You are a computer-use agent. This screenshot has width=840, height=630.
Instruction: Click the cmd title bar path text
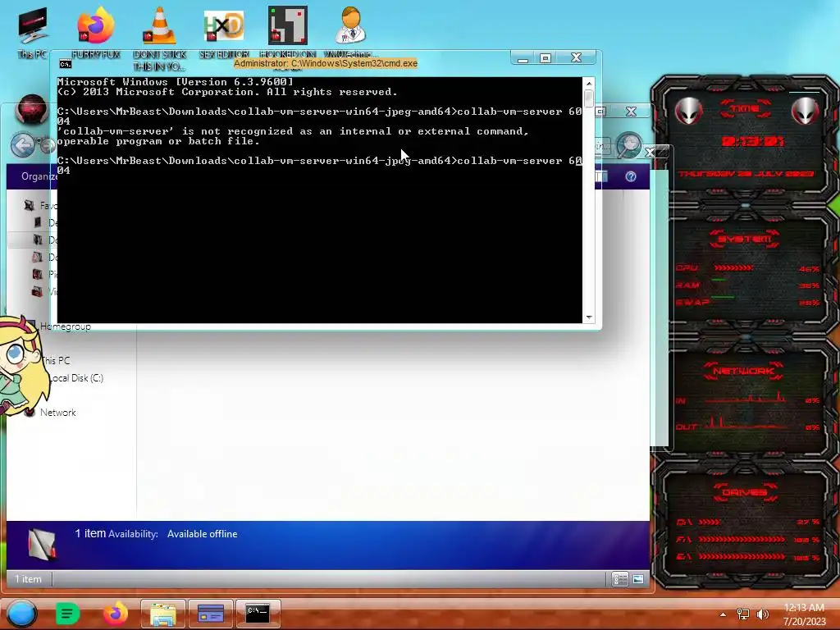pos(326,63)
